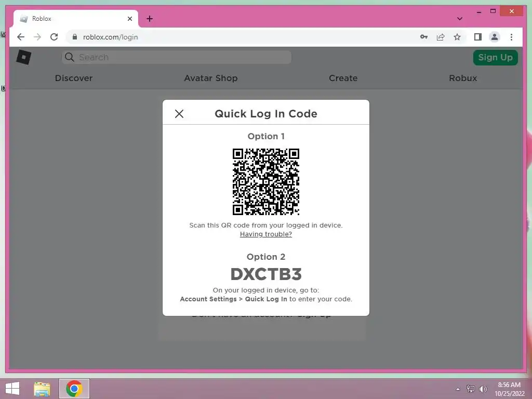Click the network tray icon
Image resolution: width=532 pixels, height=399 pixels.
point(471,389)
